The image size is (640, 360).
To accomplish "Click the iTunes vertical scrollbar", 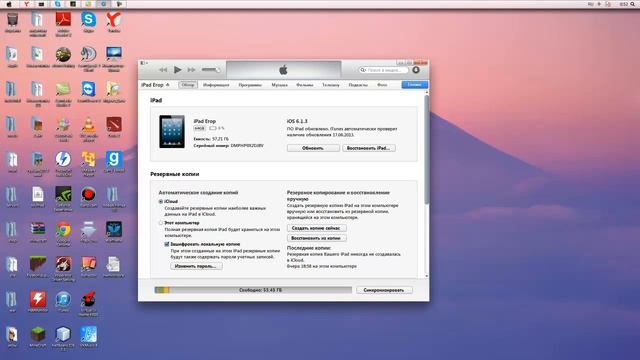I will [x=427, y=149].
